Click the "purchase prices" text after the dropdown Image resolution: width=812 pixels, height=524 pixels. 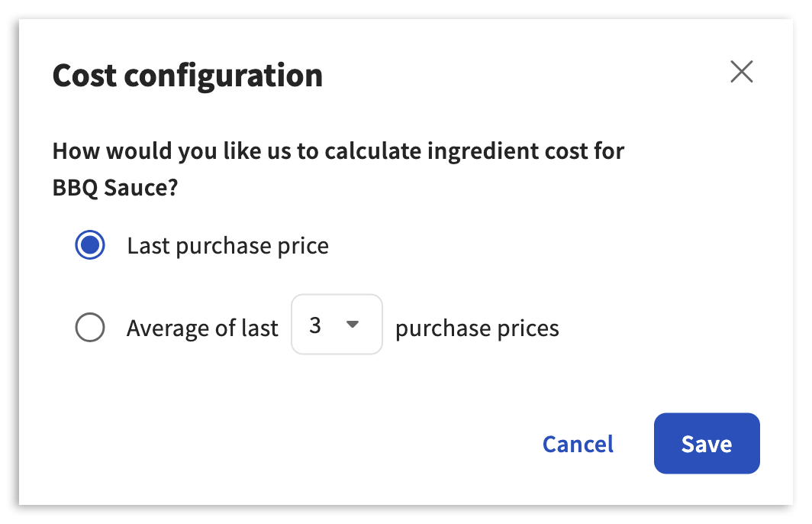click(477, 328)
